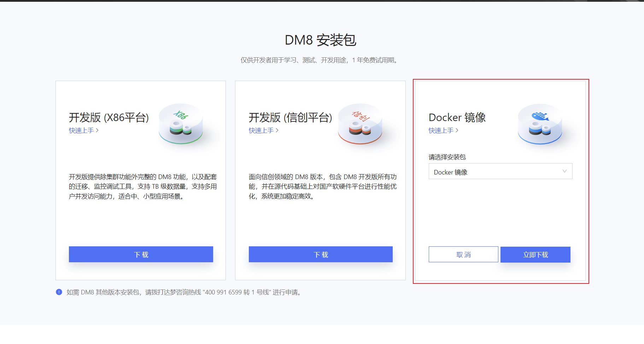The height and width of the screenshot is (344, 644).
Task: Click 下载 button on 信创平台 card
Action: [x=321, y=254]
